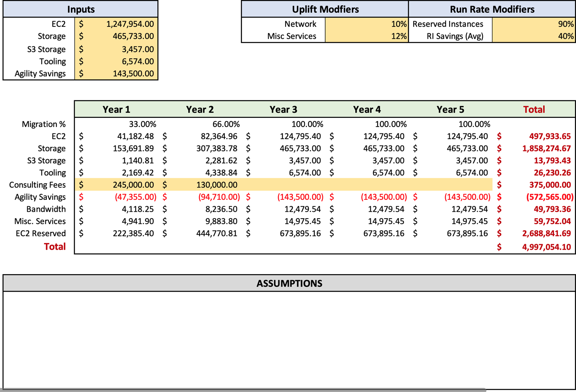
Task: Click the Inputs header cell
Action: [80, 9]
